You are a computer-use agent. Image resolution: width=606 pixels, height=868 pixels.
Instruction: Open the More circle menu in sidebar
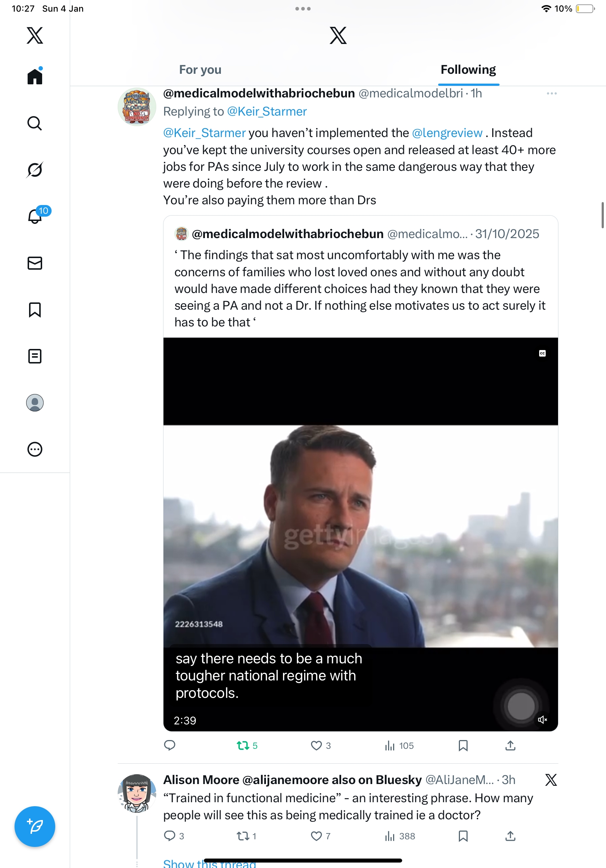click(35, 449)
